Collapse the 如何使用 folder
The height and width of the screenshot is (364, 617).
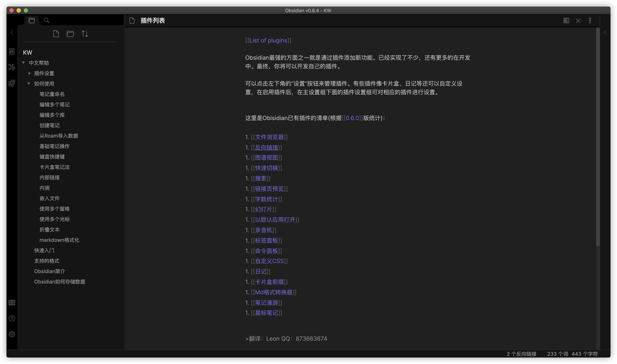coord(29,84)
